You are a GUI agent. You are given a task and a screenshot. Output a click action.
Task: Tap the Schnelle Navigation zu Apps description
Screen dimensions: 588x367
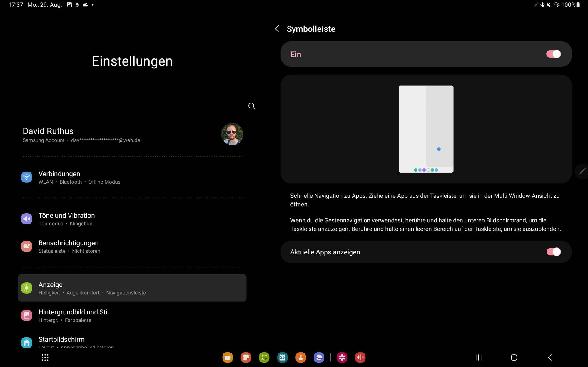point(425,200)
